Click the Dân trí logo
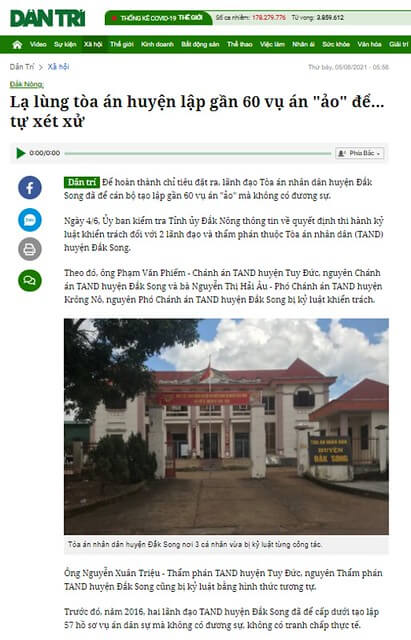Viewport: 411px width, 640px height. (x=47, y=18)
